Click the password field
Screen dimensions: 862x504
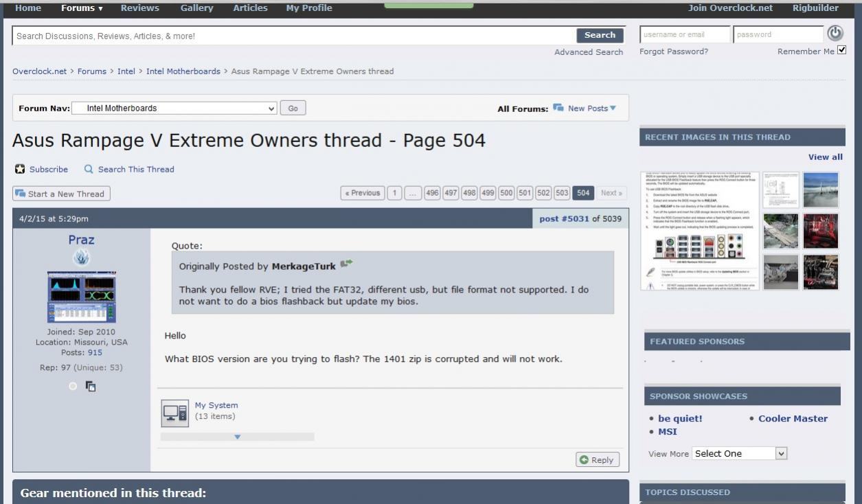(778, 34)
